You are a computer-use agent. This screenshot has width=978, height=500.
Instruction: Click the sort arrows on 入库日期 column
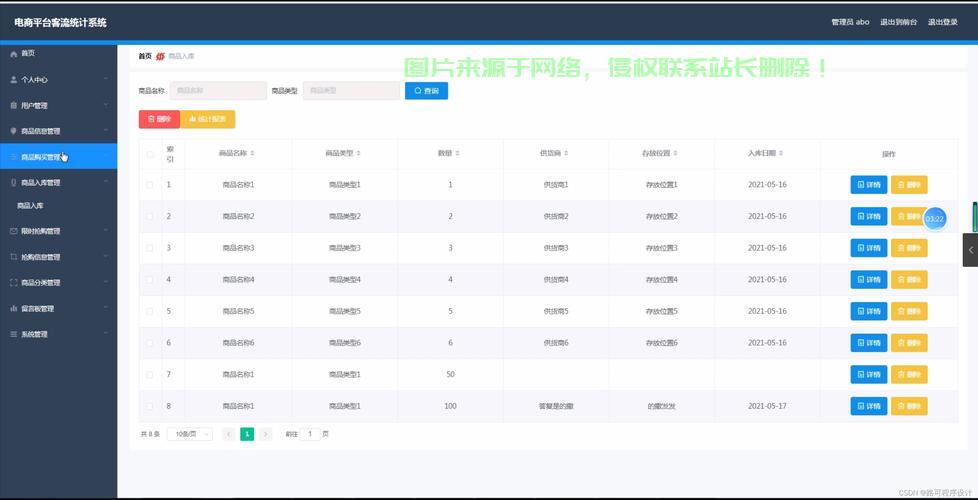(781, 153)
